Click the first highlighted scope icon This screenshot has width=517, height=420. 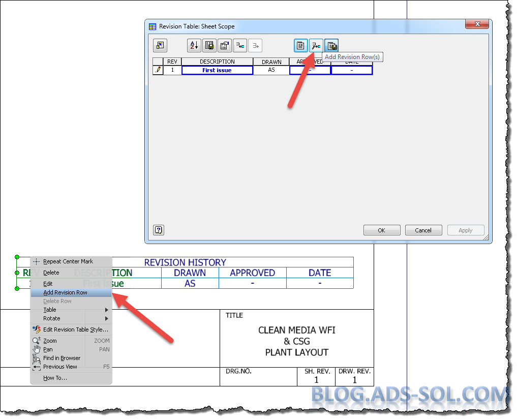(300, 45)
